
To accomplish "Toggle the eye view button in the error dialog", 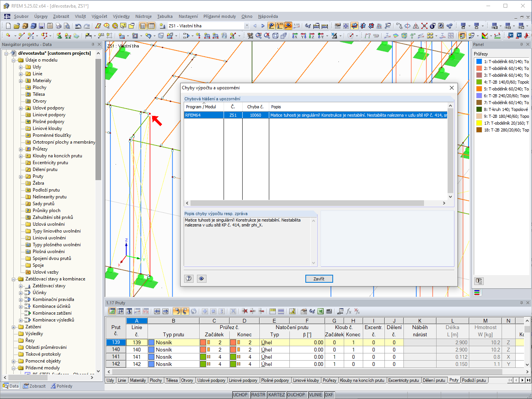I will pos(201,279).
